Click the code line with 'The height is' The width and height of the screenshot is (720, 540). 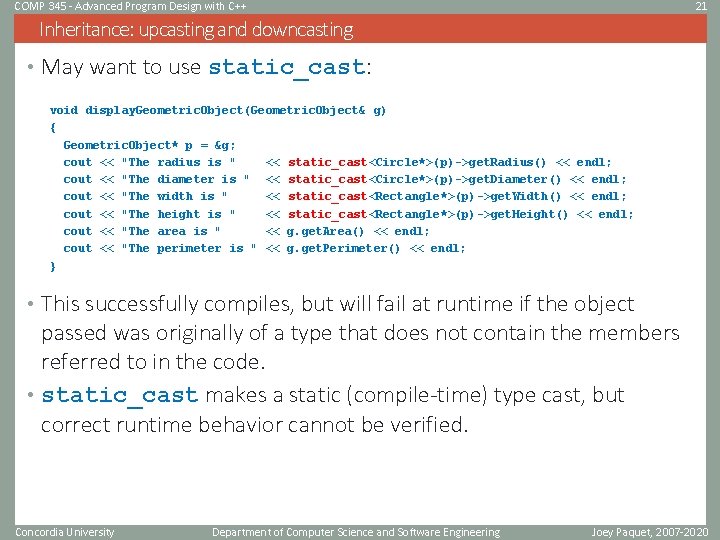coord(348,214)
